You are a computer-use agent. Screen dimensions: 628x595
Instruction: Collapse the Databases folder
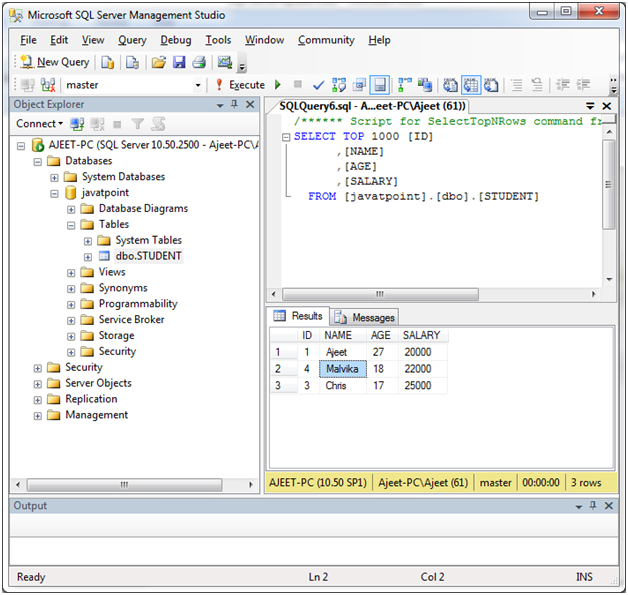click(38, 162)
